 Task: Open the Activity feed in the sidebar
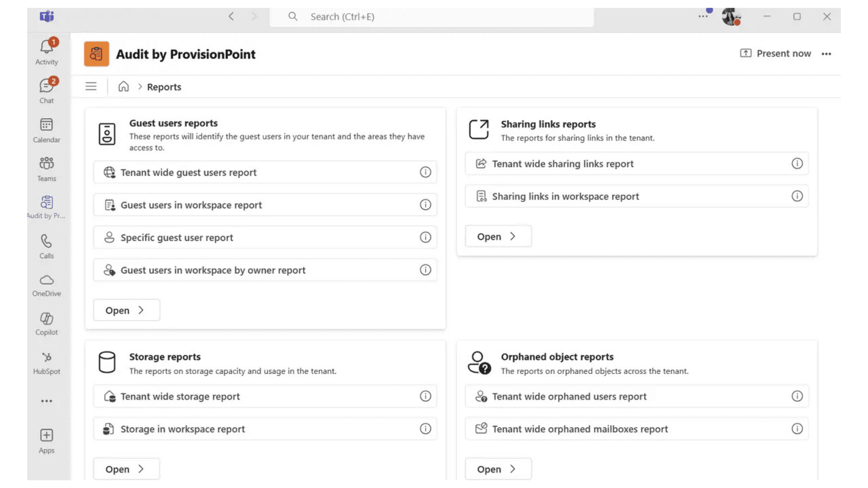[x=46, y=52]
